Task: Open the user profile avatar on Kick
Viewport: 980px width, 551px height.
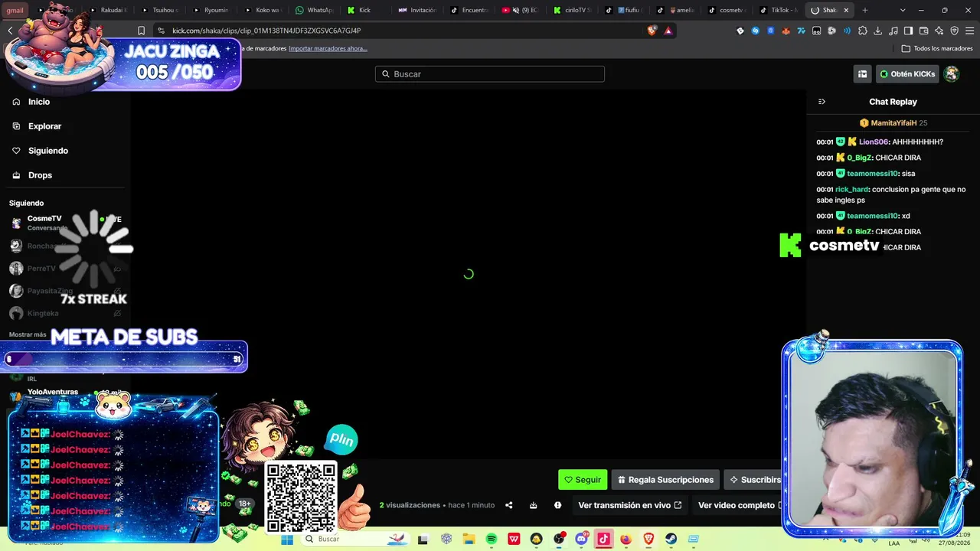Action: 952,74
